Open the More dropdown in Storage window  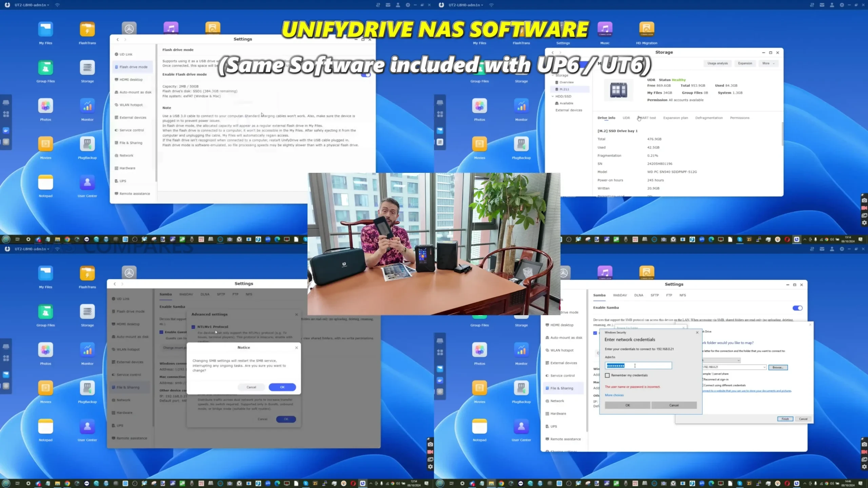(x=768, y=63)
